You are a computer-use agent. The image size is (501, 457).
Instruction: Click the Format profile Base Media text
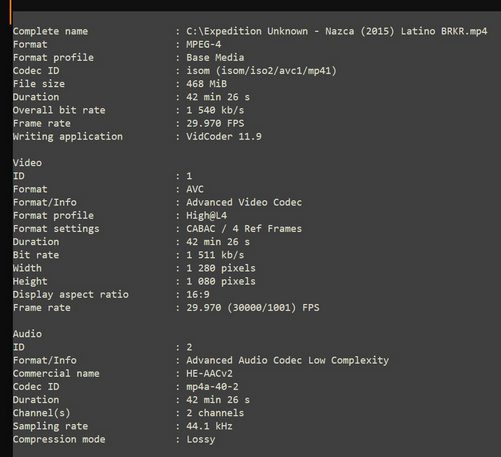tap(215, 57)
